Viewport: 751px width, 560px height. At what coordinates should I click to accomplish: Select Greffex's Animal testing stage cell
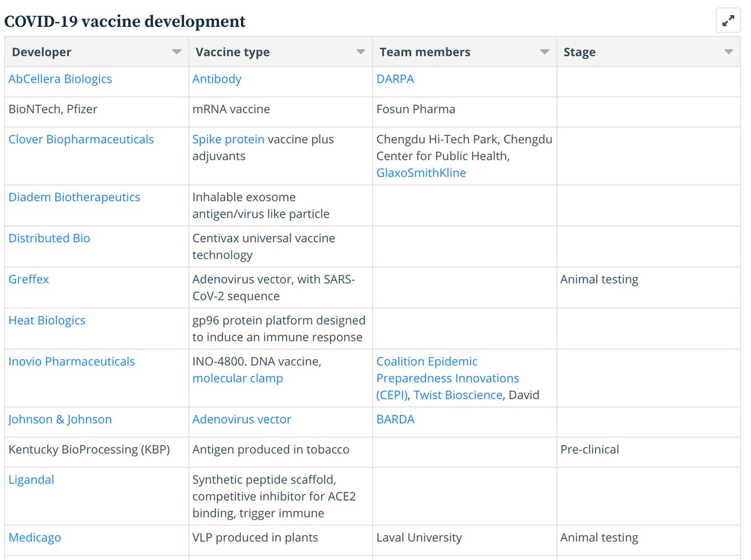coord(648,287)
